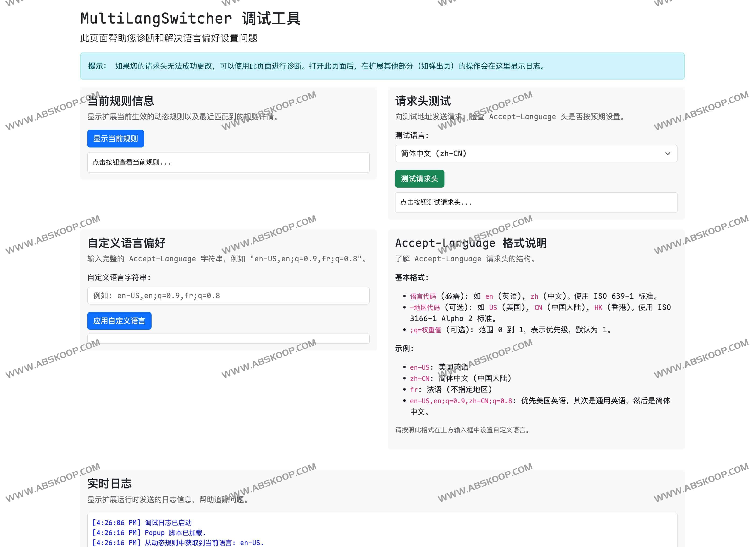Focus the 自定义语言字符串 input field
The height and width of the screenshot is (547, 756).
coord(228,295)
